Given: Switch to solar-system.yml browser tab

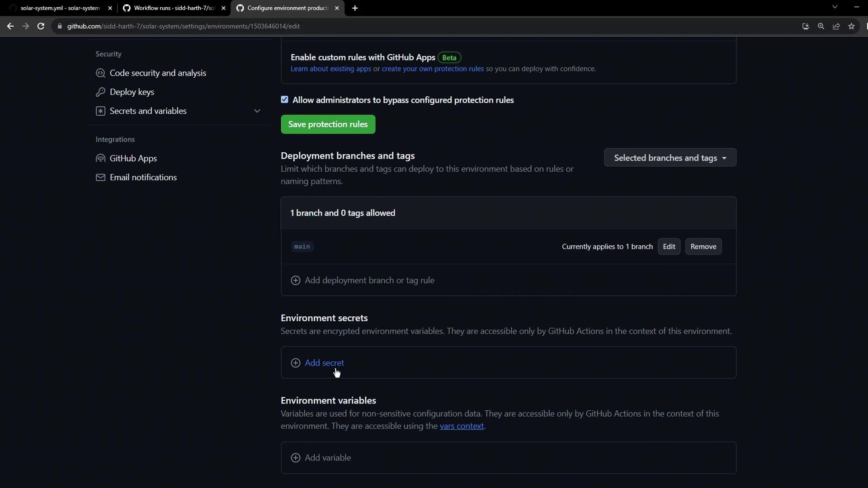Looking at the screenshot, I should pos(60,8).
